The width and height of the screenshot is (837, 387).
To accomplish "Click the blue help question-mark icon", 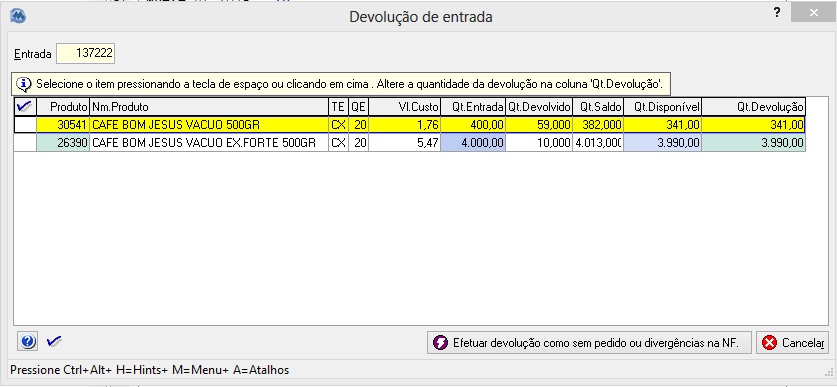I will [27, 342].
